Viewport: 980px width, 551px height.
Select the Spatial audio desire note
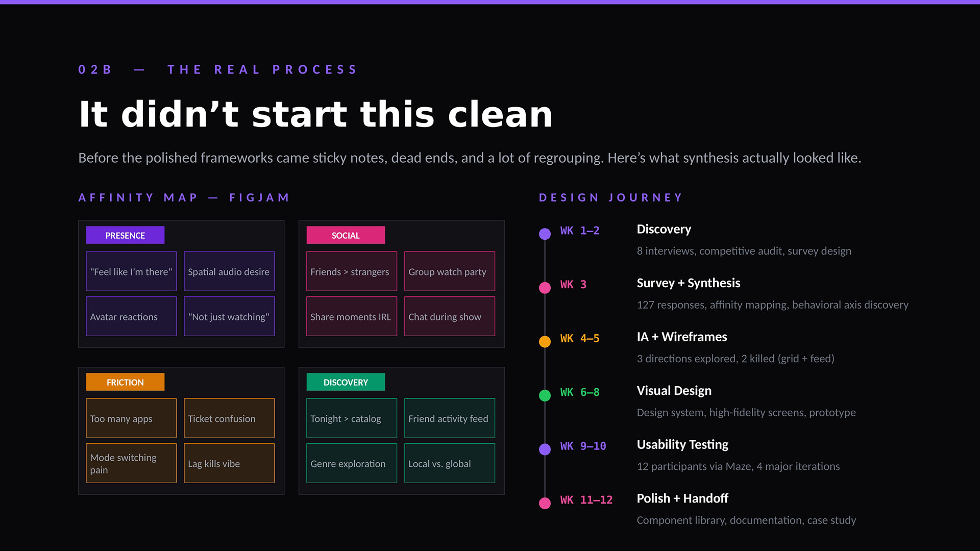point(229,271)
